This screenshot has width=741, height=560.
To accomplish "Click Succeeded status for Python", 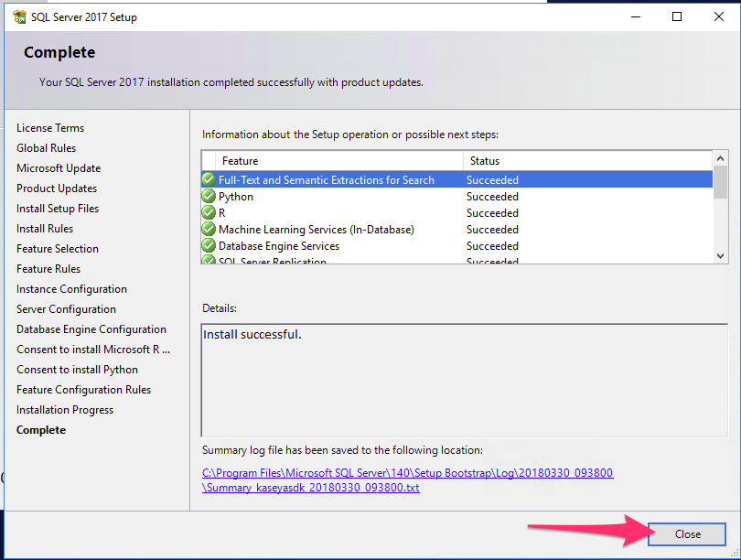I will (x=492, y=196).
